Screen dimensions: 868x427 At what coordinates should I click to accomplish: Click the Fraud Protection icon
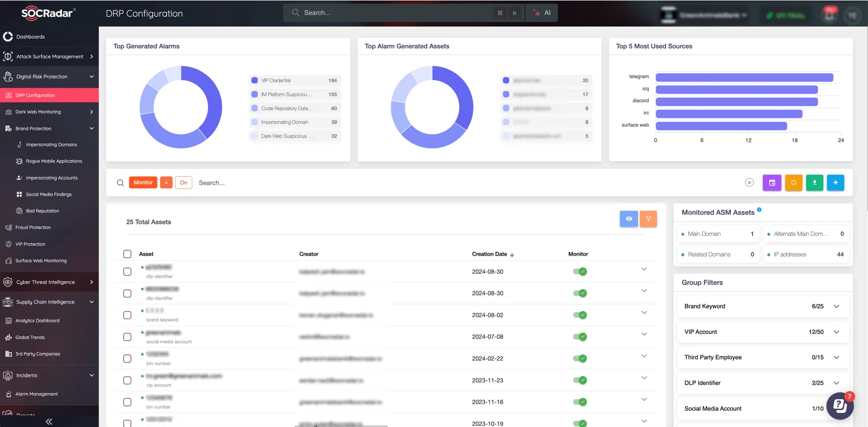tap(8, 227)
